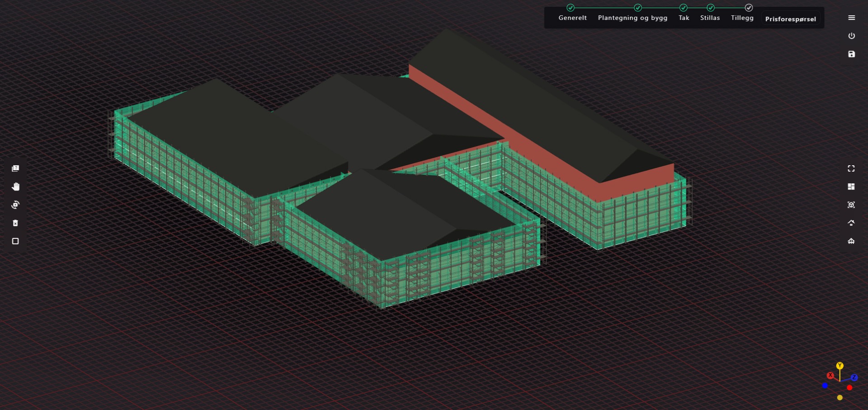Open the layout grid view icon
Screen dimensions: 868x410
tap(851, 186)
